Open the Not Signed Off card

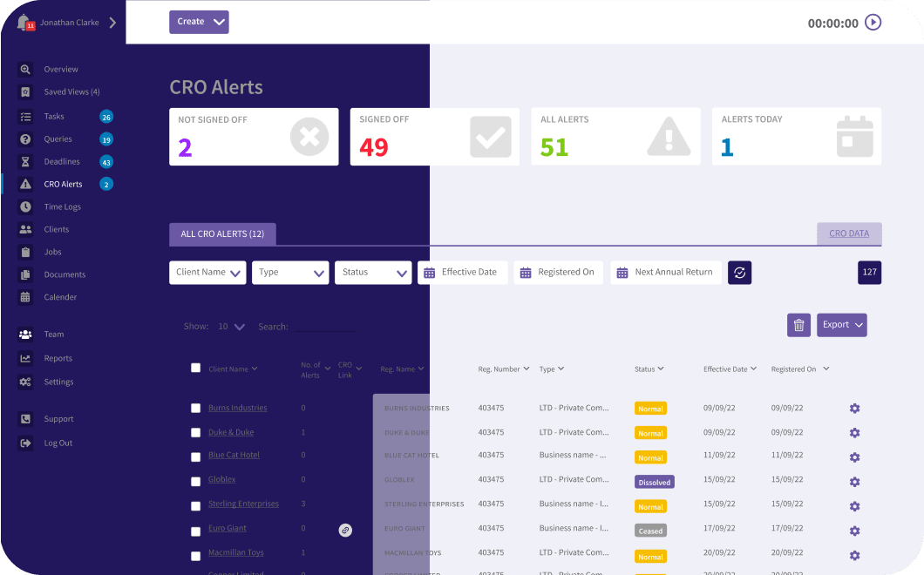coord(254,137)
